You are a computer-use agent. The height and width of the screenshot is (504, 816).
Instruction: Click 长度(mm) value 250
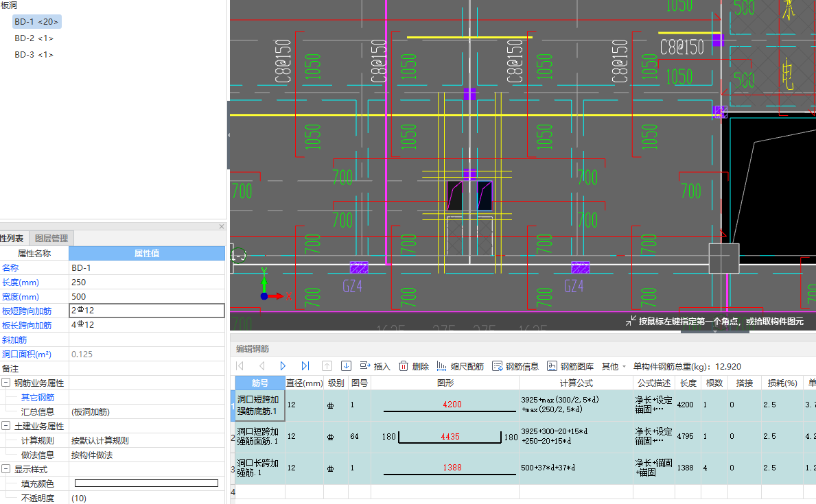(x=147, y=282)
